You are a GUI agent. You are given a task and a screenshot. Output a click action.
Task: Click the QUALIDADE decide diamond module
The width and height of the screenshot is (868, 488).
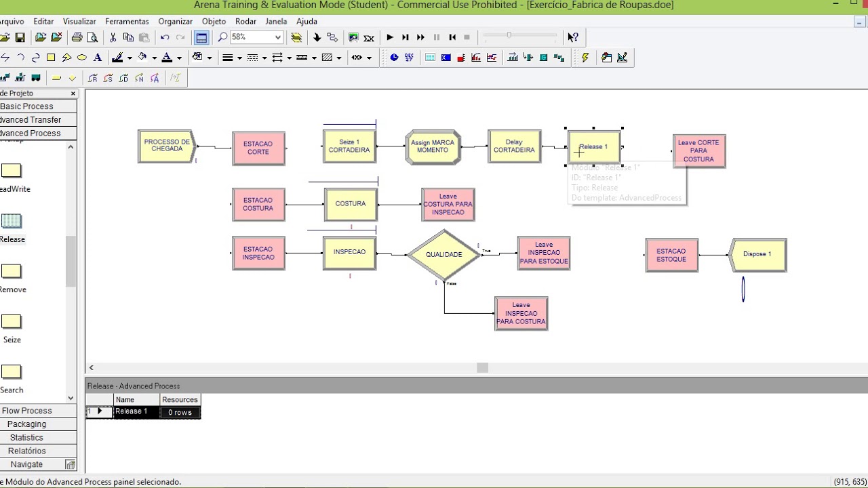click(443, 255)
